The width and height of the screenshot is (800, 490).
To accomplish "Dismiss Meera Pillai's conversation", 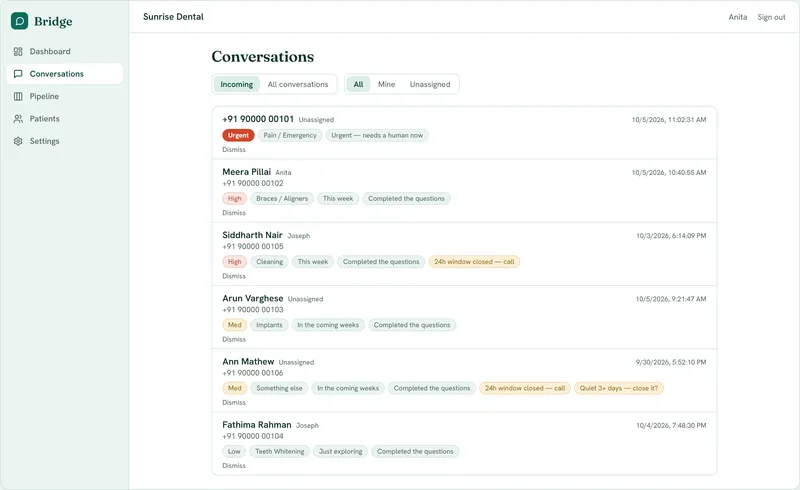I will [x=234, y=213].
